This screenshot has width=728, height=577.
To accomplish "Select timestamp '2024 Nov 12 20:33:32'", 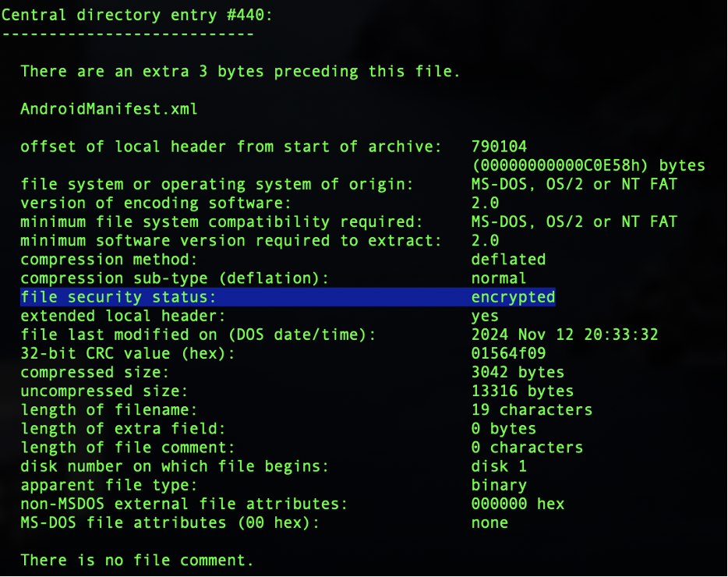I will coord(564,335).
